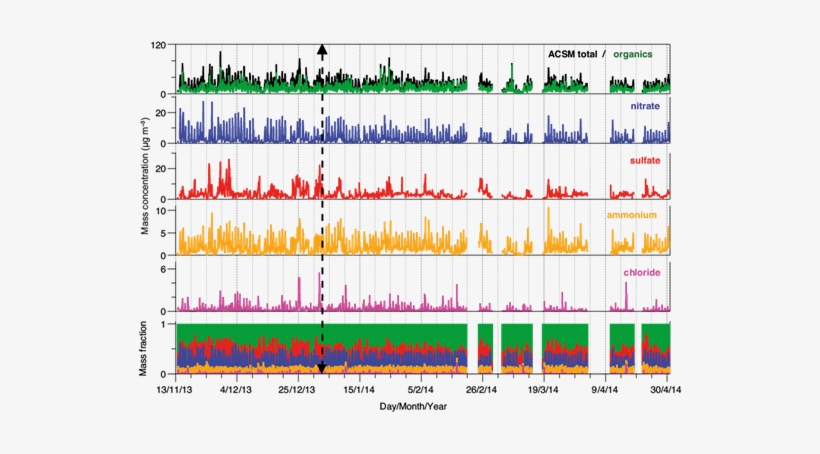Click the magenta 'chloride' series label

pyautogui.click(x=642, y=273)
